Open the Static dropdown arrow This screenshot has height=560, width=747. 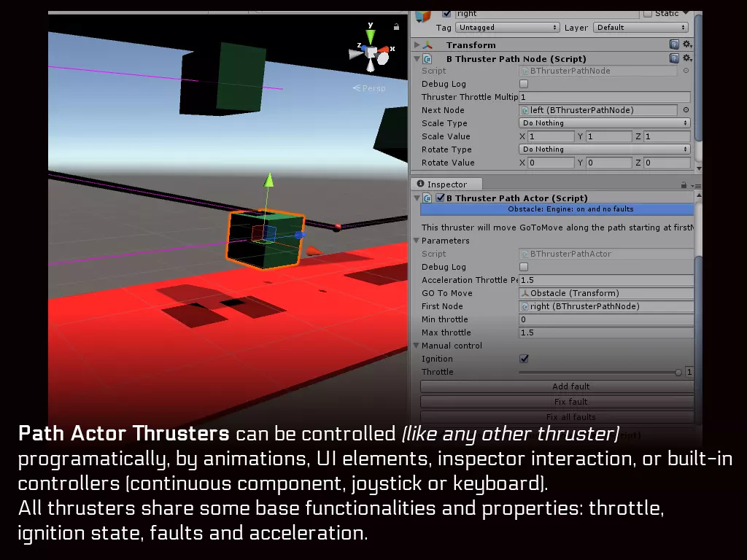(686, 13)
